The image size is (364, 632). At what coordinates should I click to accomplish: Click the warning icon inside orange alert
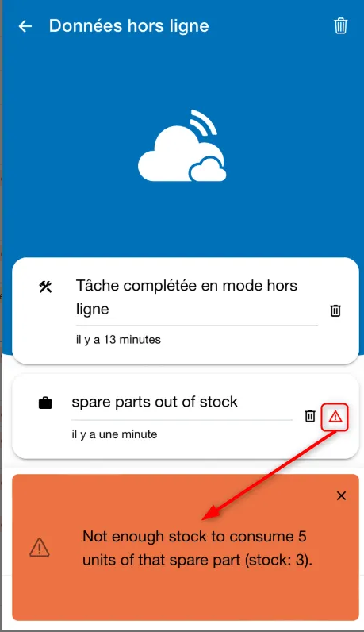(40, 548)
